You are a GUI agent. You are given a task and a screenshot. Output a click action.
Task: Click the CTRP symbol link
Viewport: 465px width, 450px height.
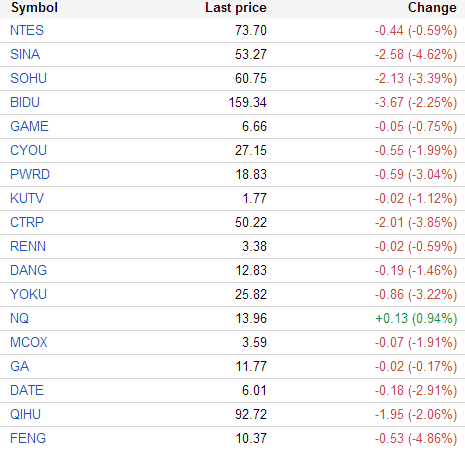tap(27, 222)
